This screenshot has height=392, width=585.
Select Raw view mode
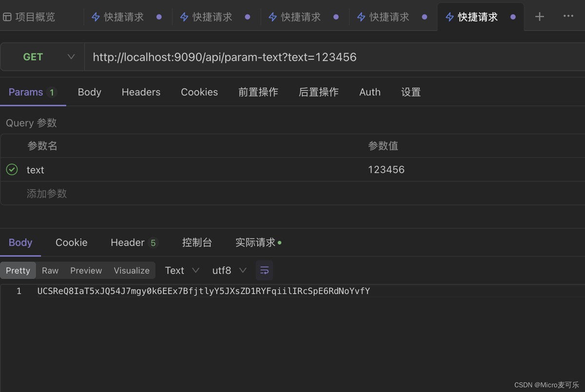click(50, 270)
